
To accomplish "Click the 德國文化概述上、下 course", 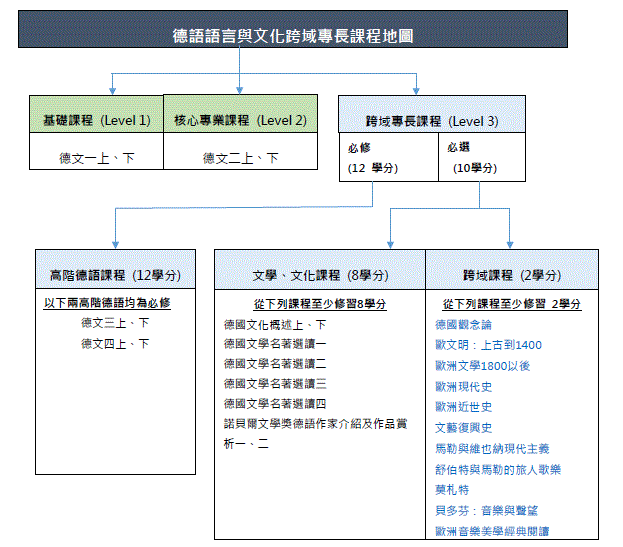I will [x=275, y=325].
